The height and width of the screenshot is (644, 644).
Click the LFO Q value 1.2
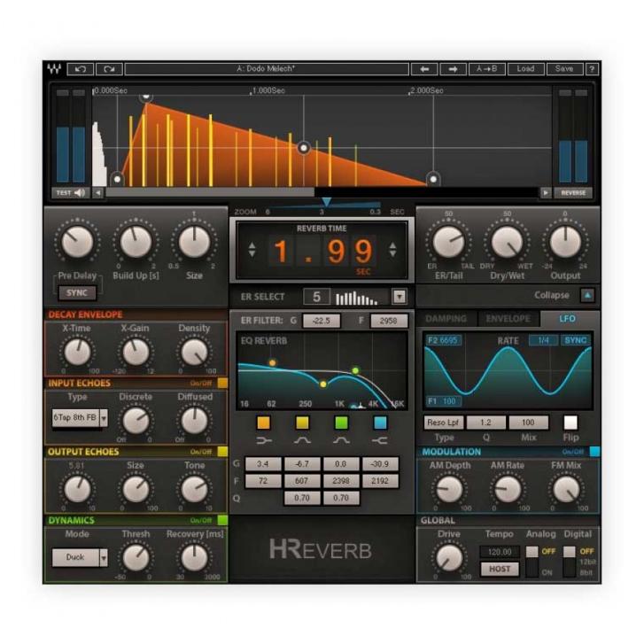[x=485, y=423]
